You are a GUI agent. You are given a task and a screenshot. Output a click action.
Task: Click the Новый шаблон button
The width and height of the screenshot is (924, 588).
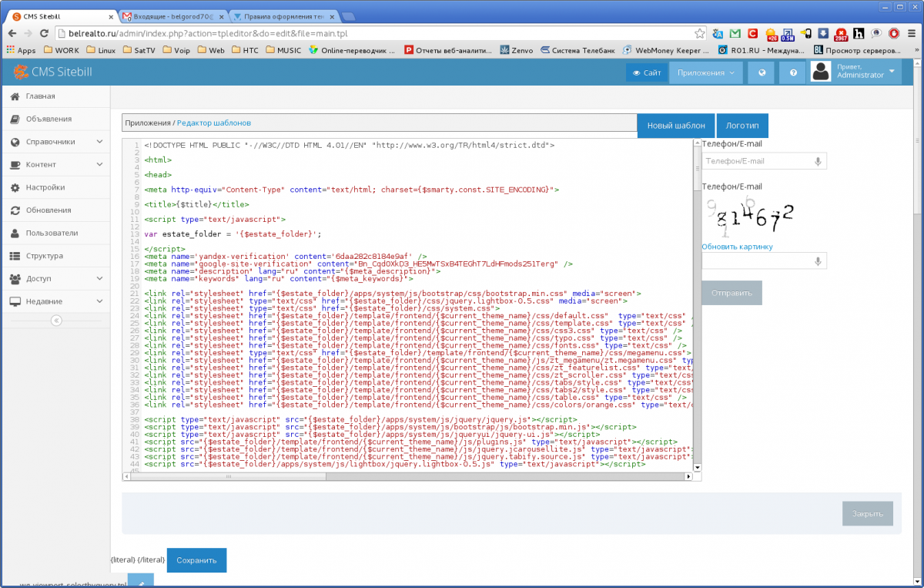(675, 126)
